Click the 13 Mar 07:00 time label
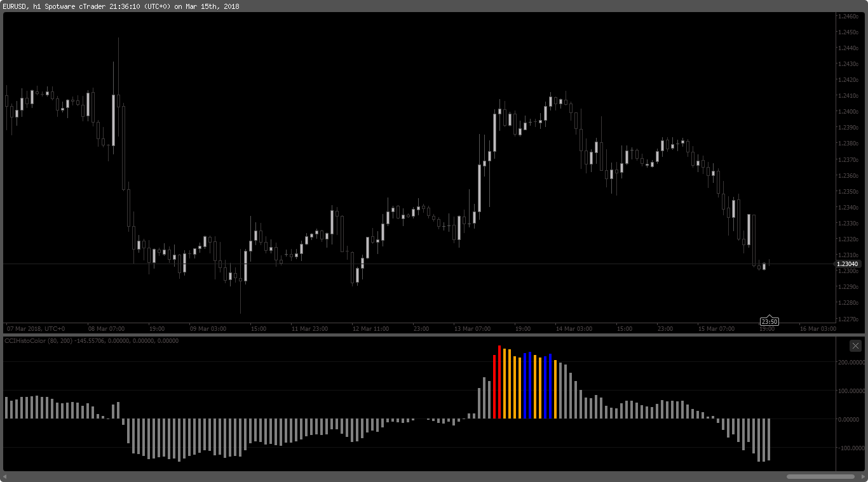Screen dimensions: 868x482 pyautogui.click(x=472, y=329)
